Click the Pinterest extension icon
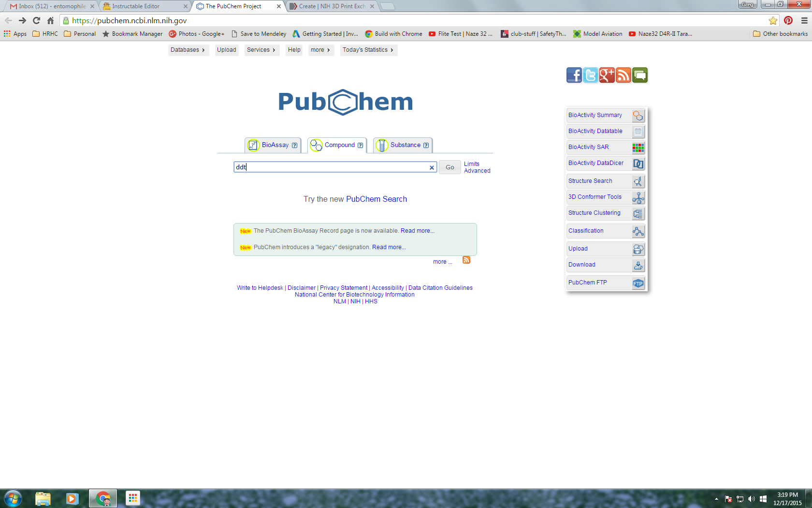Viewport: 812px width, 508px height. [788, 20]
